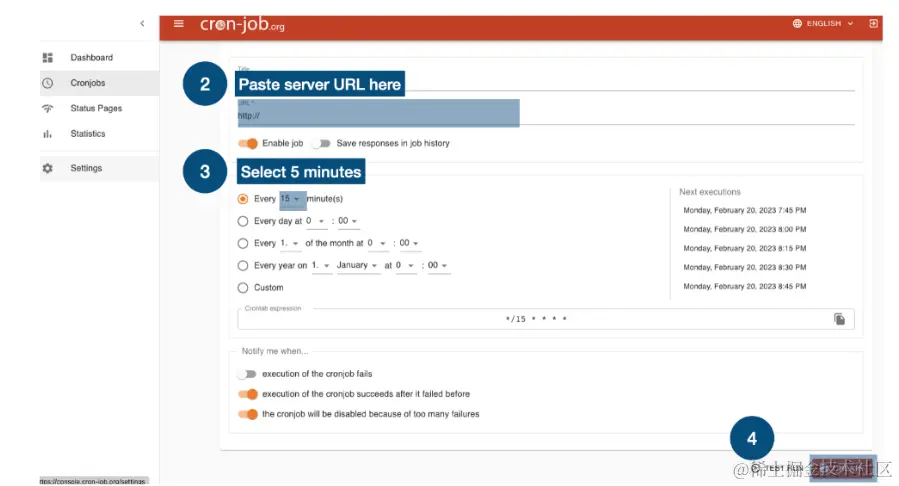Open the Every day minute dropdown

[347, 221]
